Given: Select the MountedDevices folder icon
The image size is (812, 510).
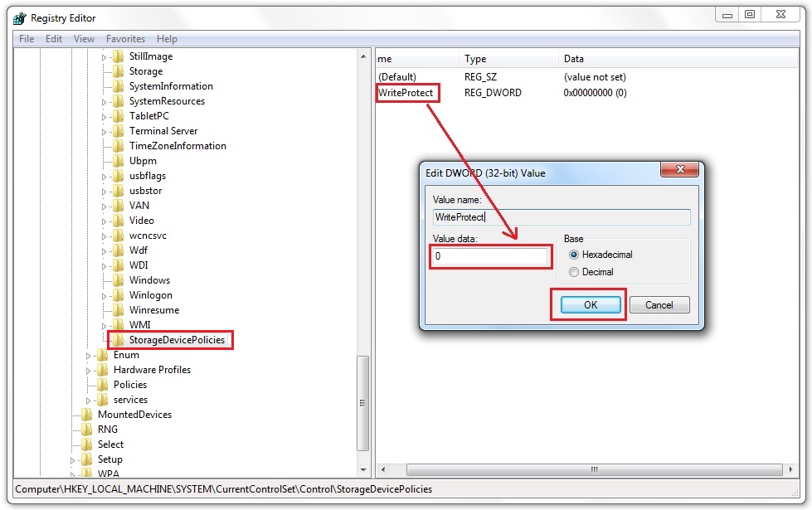Looking at the screenshot, I should [87, 415].
